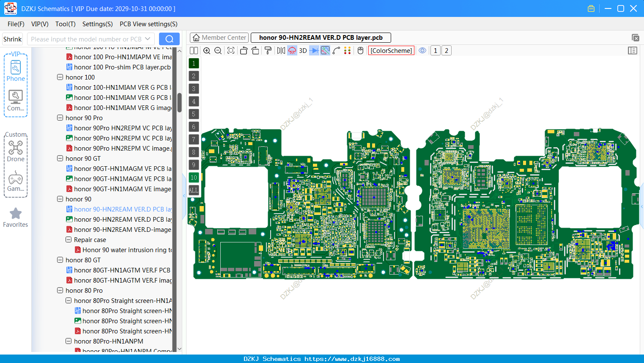The width and height of the screenshot is (644, 363).
Task: Toggle the diode mode tool
Action: pyautogui.click(x=314, y=51)
